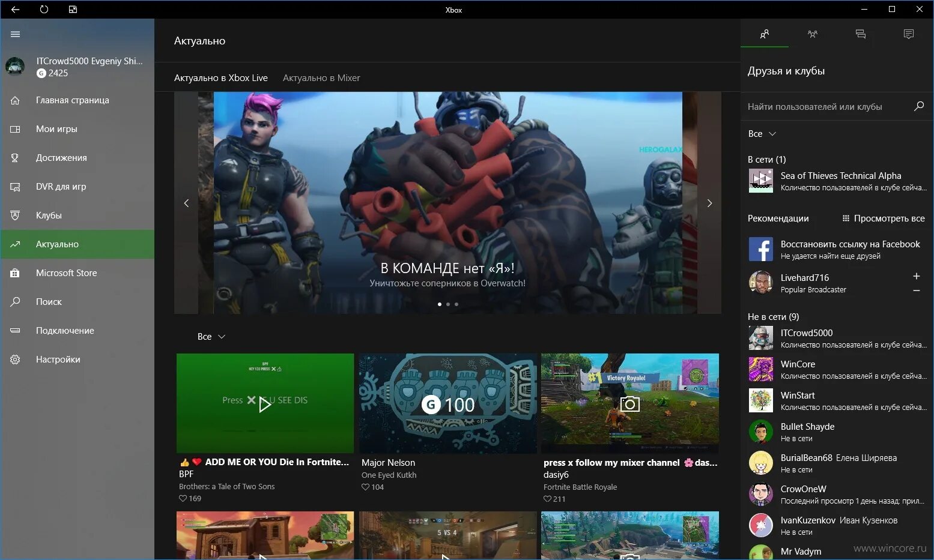Screen dimensions: 934x560
Task: Open house Fortnite clip thumbnail in second row
Action: (265, 535)
